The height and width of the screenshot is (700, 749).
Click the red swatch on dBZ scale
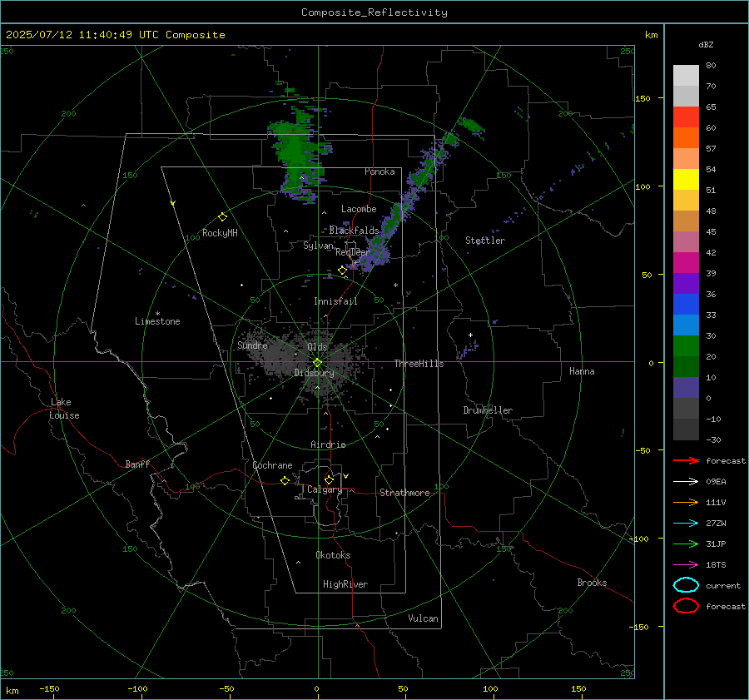click(686, 117)
